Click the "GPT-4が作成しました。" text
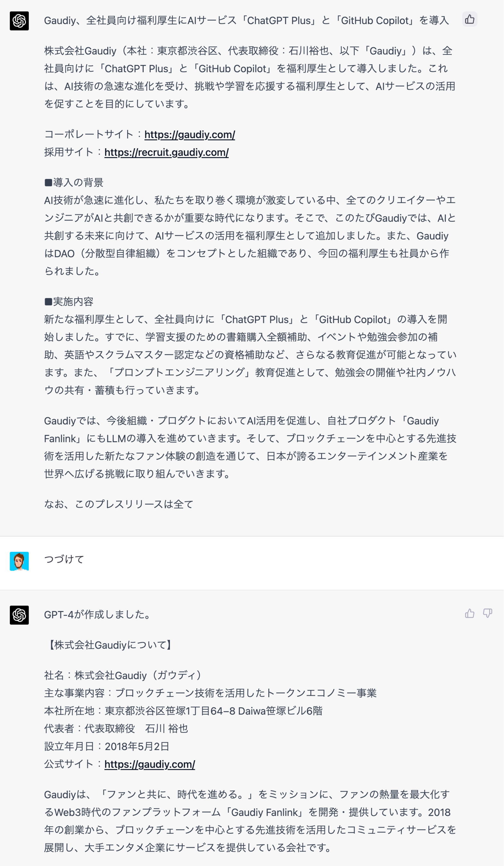The image size is (504, 866). pos(98,615)
